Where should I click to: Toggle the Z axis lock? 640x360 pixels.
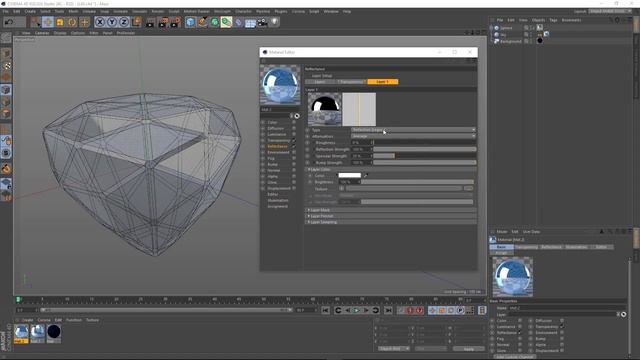124,22
